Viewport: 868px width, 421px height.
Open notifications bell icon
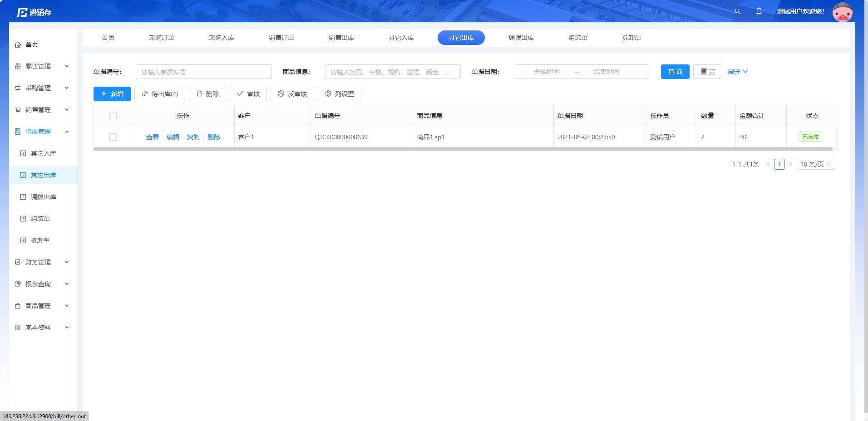point(759,11)
